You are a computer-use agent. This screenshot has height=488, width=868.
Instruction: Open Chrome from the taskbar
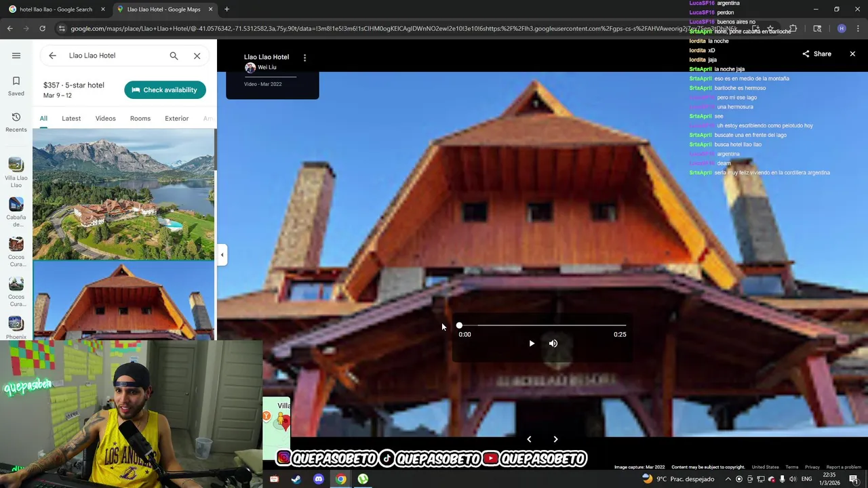point(341,479)
